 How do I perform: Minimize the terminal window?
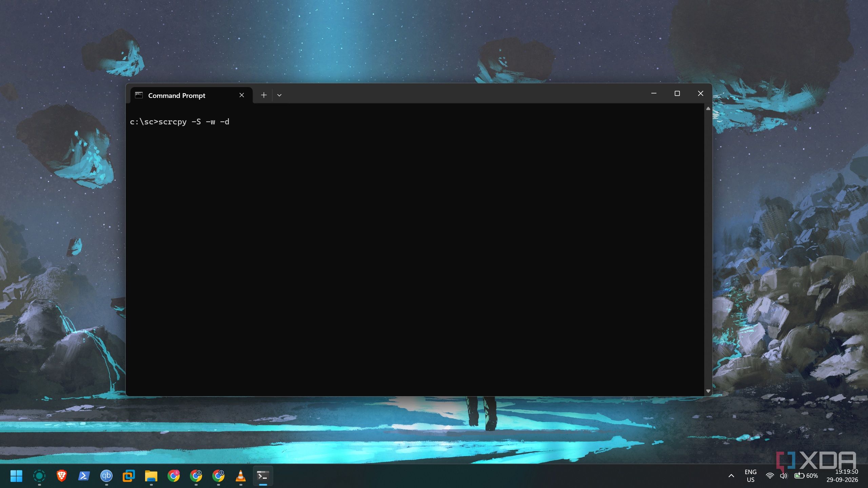[x=654, y=93]
